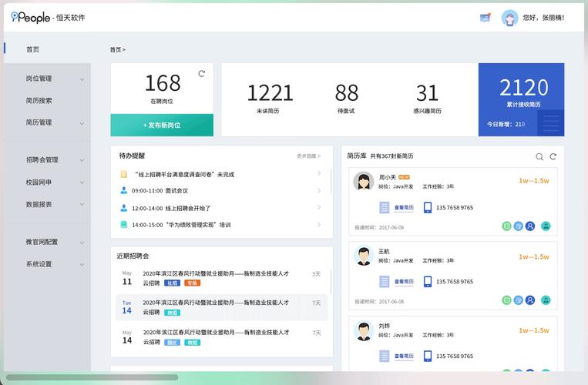The height and width of the screenshot is (385, 588).
Task: Open 查看简历 link for 周小天
Action: tap(404, 207)
